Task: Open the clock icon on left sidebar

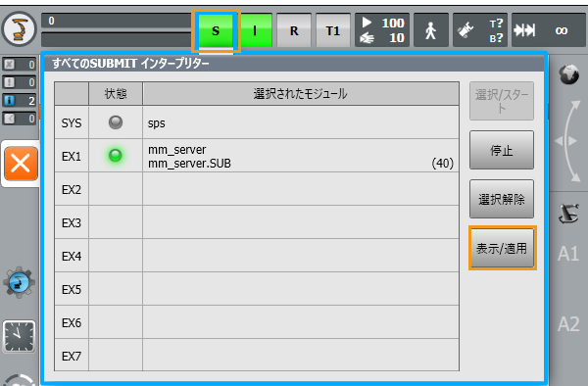Action: click(20, 337)
